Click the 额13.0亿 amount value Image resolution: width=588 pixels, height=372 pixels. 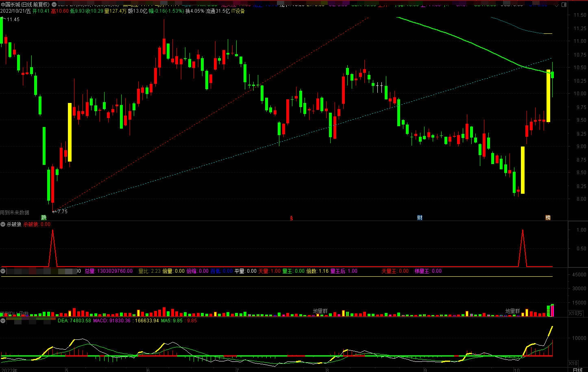137,11
